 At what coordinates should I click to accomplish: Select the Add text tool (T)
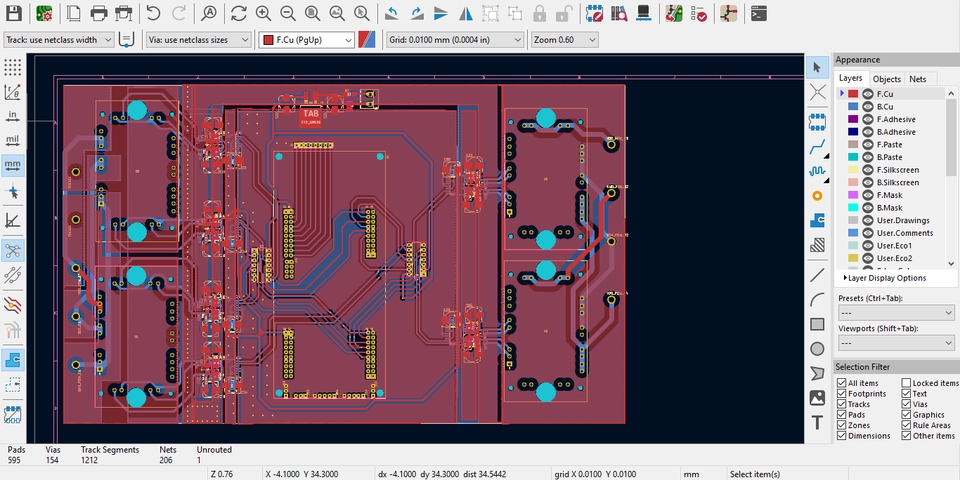817,422
